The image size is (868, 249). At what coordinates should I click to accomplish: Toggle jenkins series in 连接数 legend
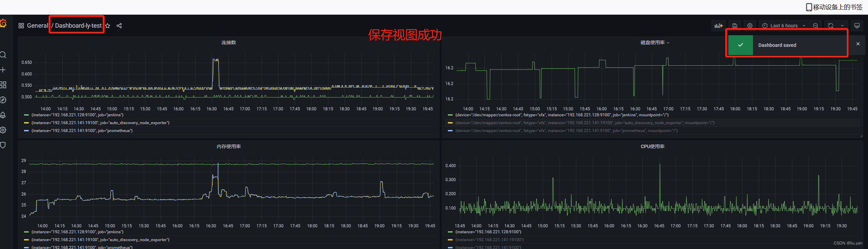[77, 115]
